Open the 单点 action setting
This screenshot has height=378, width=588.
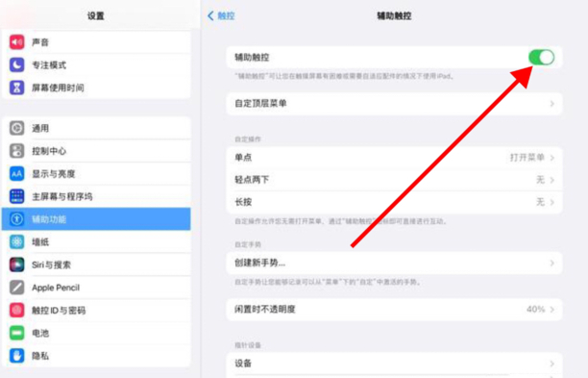pyautogui.click(x=394, y=158)
